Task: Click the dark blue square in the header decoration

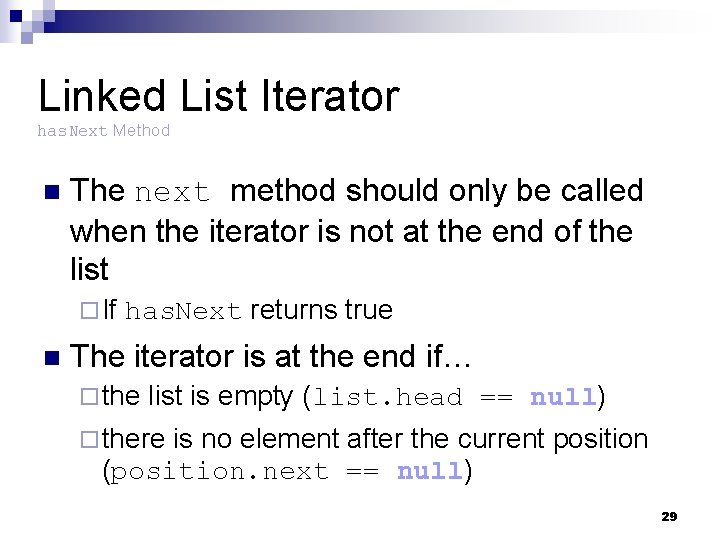Action: click(16, 16)
